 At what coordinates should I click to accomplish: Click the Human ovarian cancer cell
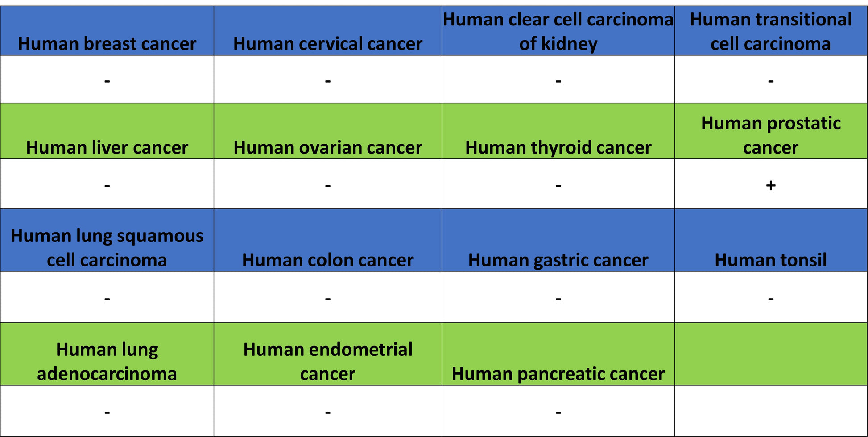point(328,131)
